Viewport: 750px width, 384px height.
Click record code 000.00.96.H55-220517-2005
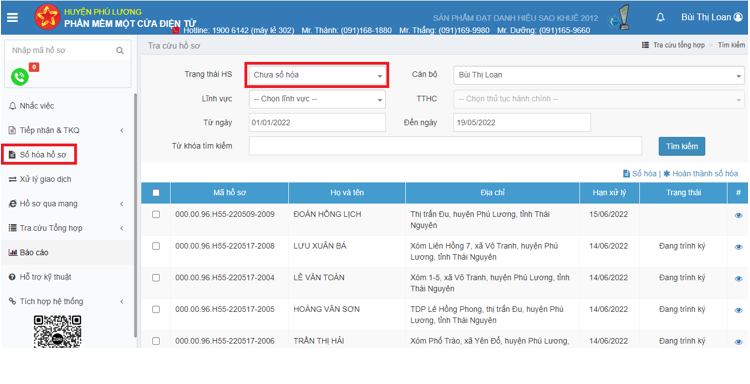[x=225, y=309]
